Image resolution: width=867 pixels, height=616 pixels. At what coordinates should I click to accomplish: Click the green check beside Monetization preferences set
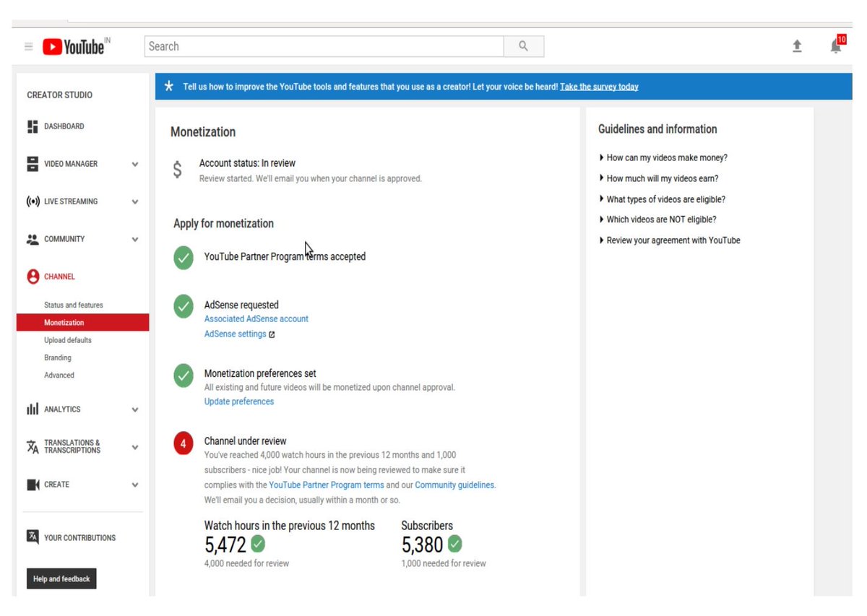click(184, 376)
